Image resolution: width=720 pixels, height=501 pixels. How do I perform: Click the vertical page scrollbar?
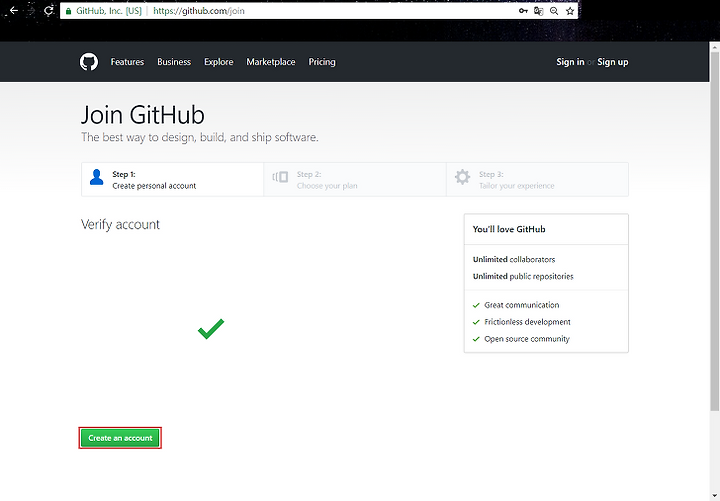(714, 231)
